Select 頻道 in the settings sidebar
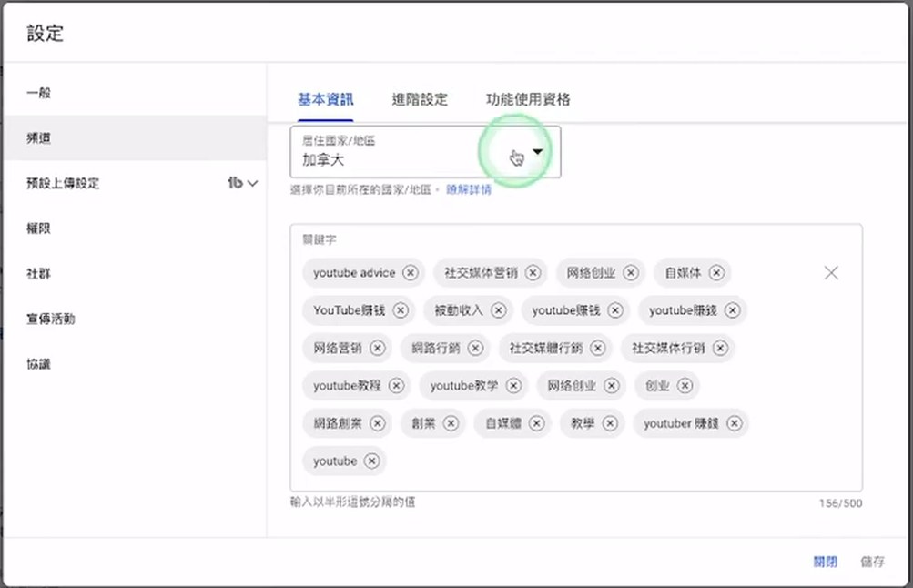 [135, 138]
